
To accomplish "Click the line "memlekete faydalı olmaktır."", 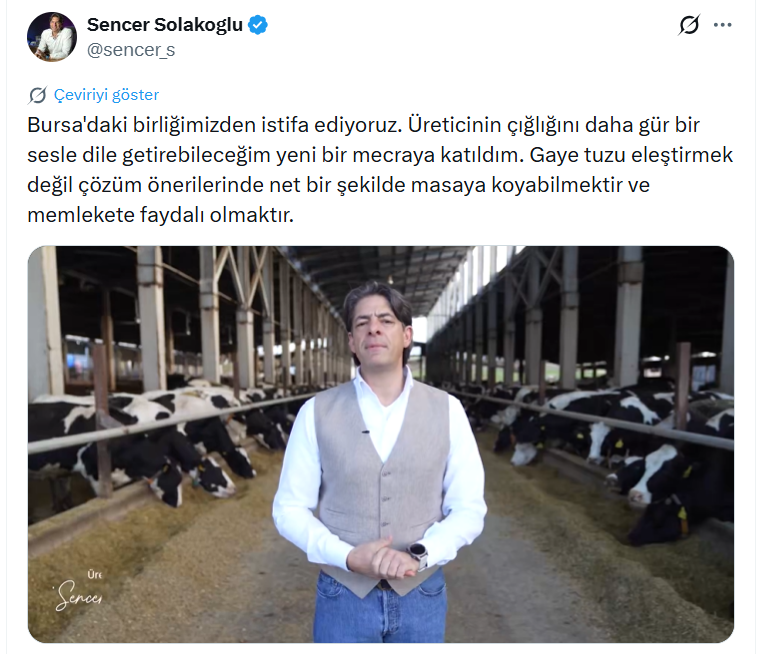I will point(161,215).
